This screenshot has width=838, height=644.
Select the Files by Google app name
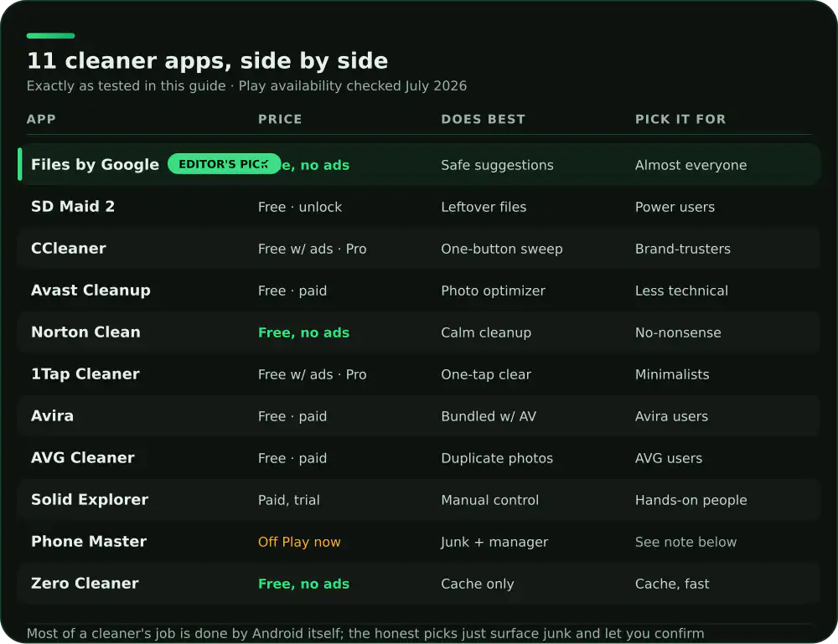click(x=96, y=164)
